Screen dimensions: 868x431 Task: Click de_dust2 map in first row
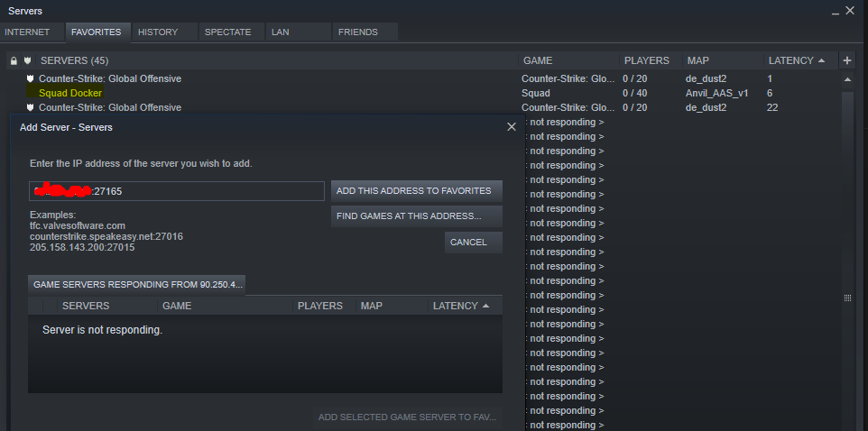706,78
